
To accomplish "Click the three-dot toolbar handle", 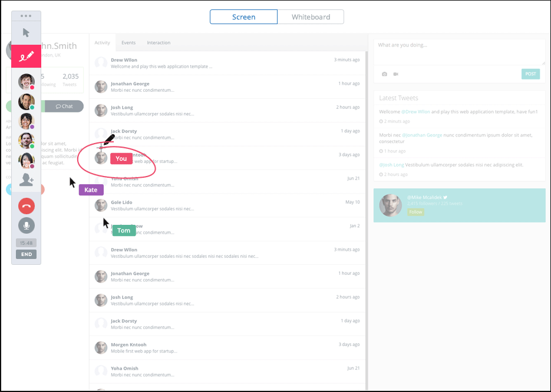I will (x=26, y=16).
